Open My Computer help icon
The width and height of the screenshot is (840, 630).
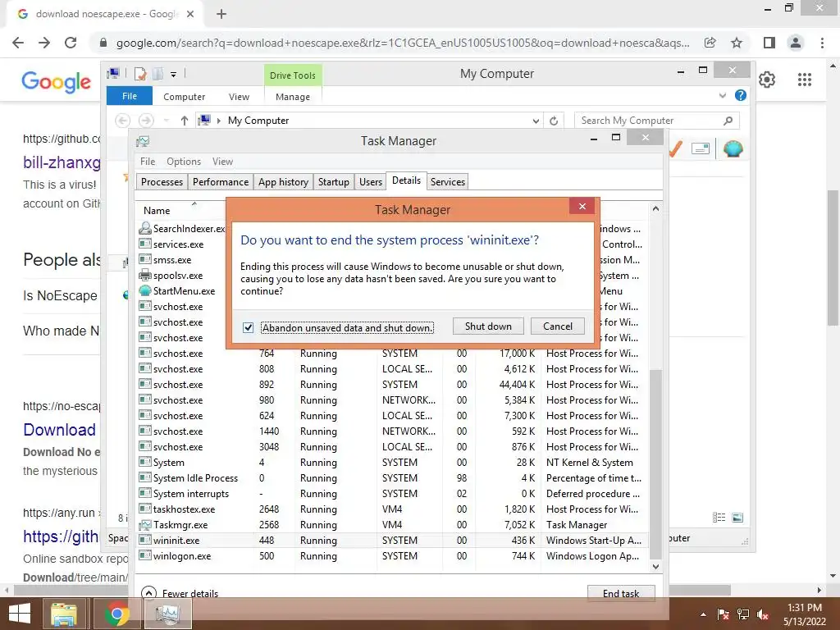pyautogui.click(x=741, y=95)
